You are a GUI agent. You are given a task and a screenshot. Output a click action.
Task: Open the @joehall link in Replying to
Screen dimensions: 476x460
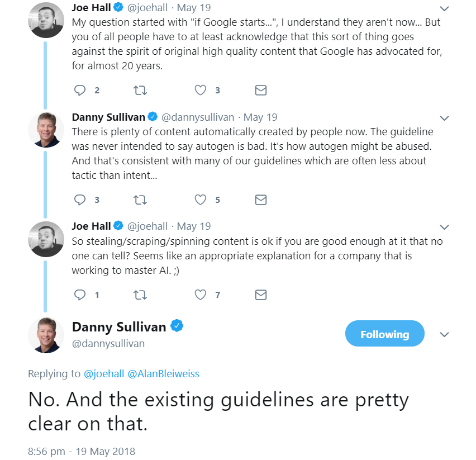(104, 374)
